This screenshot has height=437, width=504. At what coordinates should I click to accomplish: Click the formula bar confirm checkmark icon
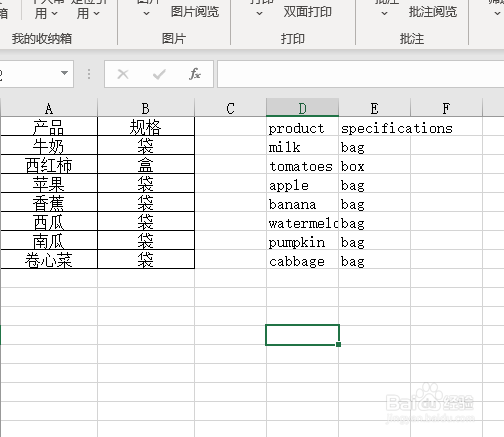coord(159,74)
